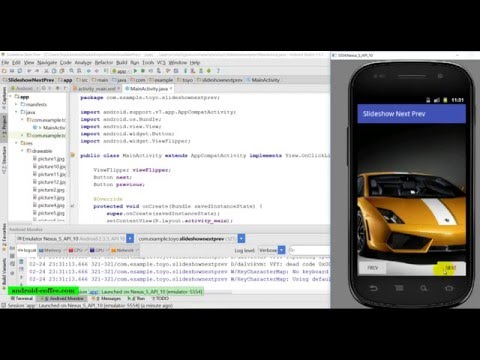Open the VCS menu
This screenshot has height=360, width=480.
[161, 62]
